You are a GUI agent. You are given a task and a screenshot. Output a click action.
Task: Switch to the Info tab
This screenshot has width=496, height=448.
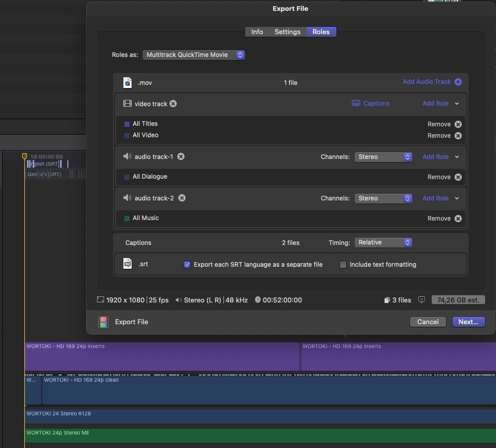click(257, 32)
